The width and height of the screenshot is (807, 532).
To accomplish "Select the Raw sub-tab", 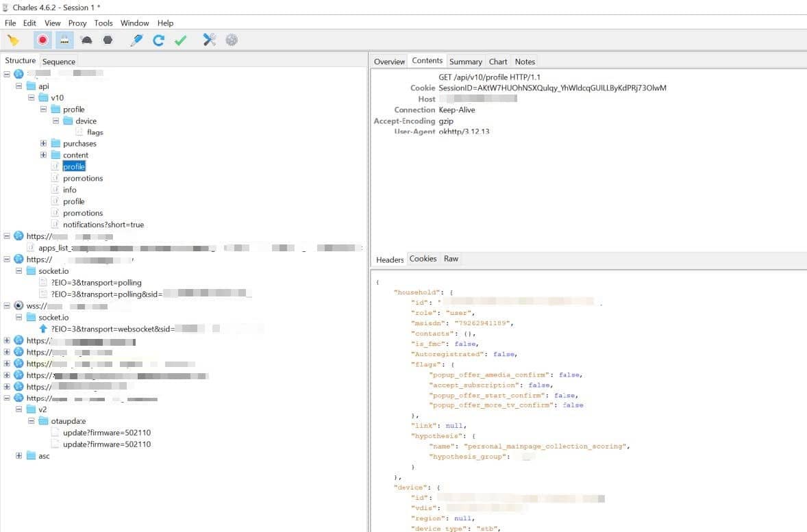I will tap(451, 259).
